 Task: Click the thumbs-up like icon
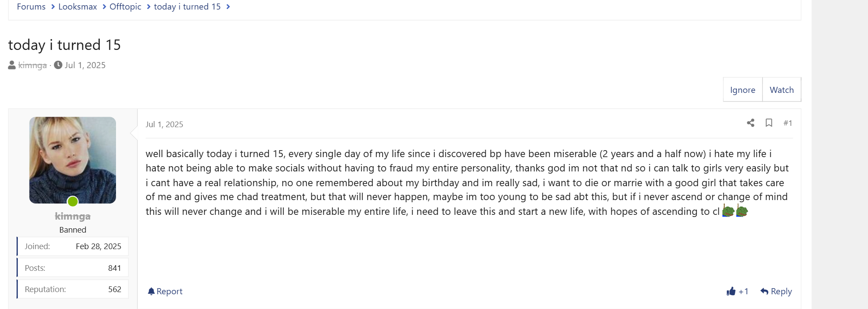click(731, 291)
